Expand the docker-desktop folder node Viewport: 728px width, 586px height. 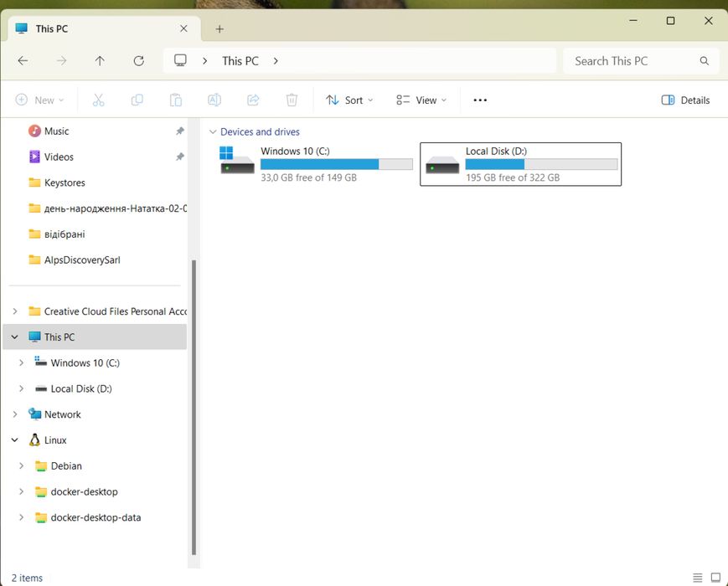(x=21, y=491)
